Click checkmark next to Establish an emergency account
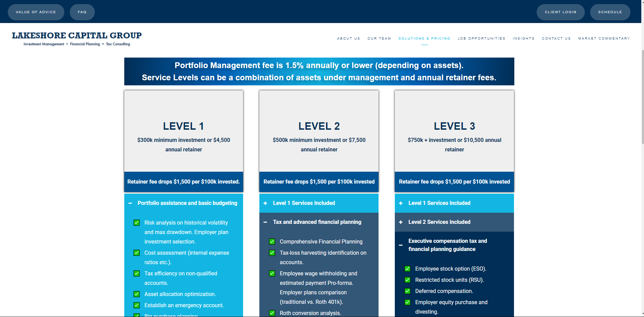 point(137,305)
